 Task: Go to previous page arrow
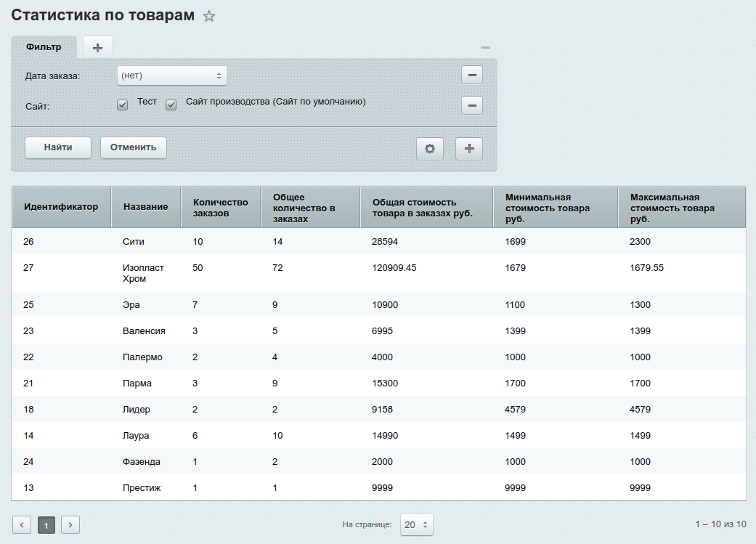point(22,524)
